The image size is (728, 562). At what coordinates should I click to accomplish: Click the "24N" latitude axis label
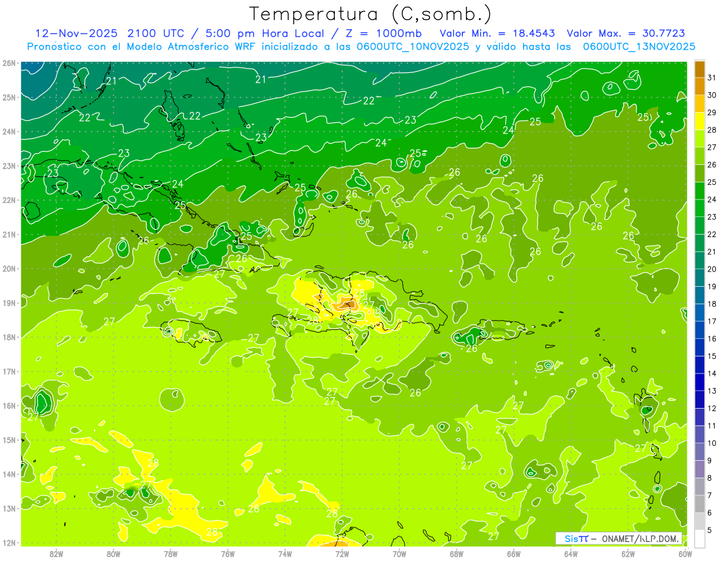[x=8, y=132]
